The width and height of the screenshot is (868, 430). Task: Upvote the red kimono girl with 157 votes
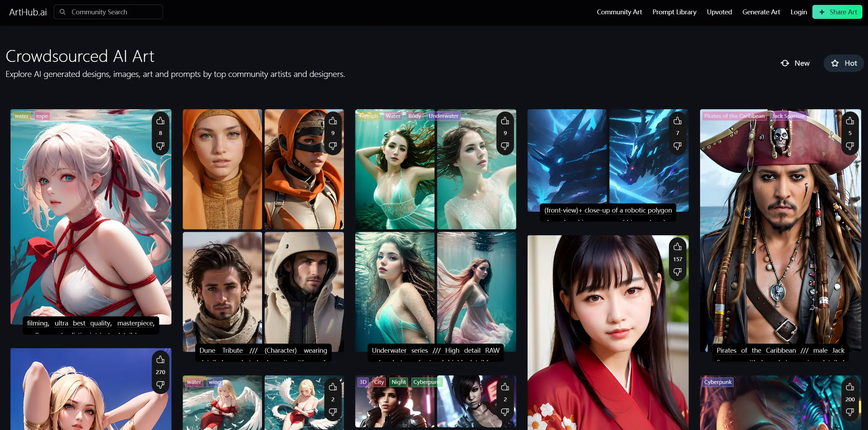pyautogui.click(x=677, y=247)
